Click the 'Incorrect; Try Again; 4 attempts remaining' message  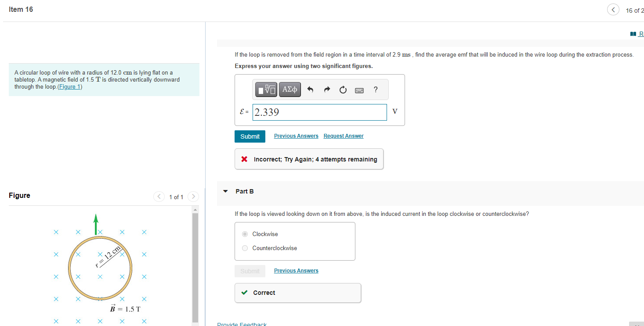pyautogui.click(x=309, y=159)
